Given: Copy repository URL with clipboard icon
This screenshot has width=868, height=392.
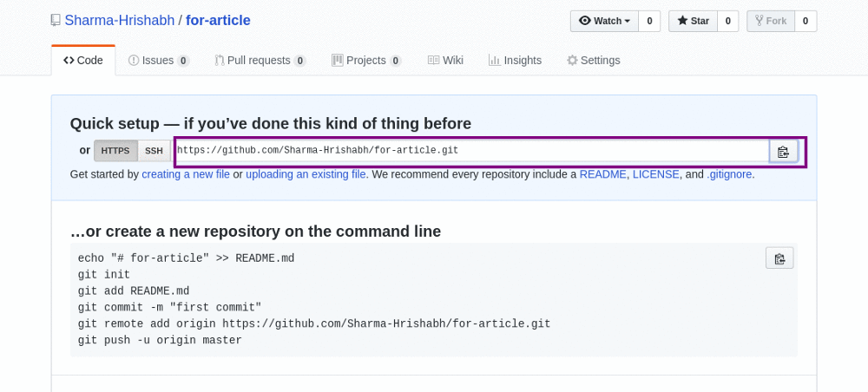Looking at the screenshot, I should click(783, 152).
